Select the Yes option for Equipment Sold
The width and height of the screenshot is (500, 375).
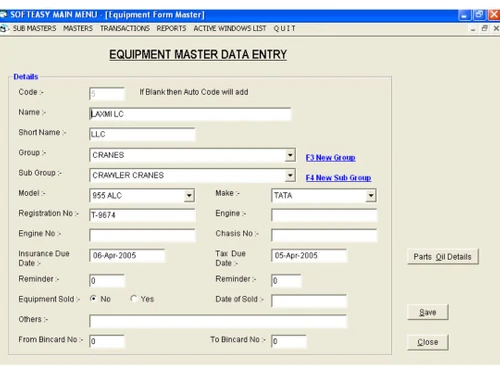[134, 299]
